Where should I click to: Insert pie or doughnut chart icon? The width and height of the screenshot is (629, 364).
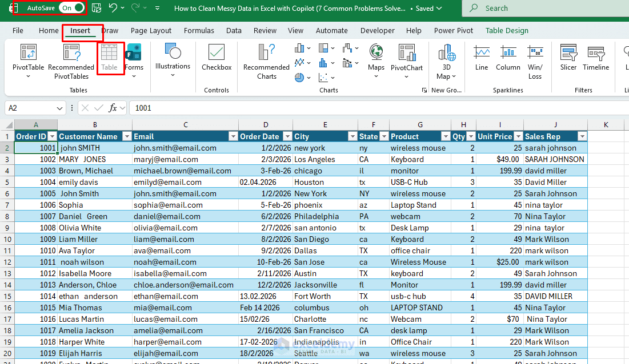299,77
